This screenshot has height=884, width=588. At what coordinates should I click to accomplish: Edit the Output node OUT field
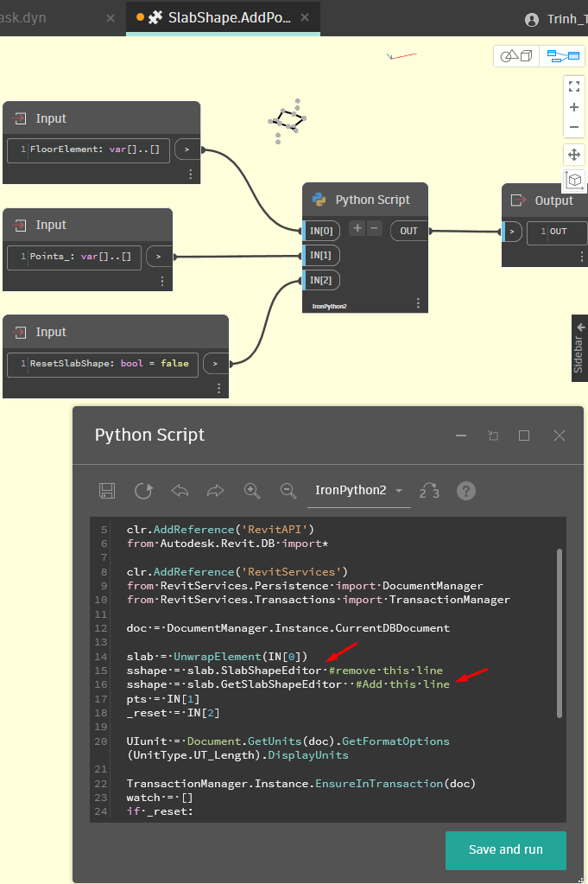tap(557, 232)
